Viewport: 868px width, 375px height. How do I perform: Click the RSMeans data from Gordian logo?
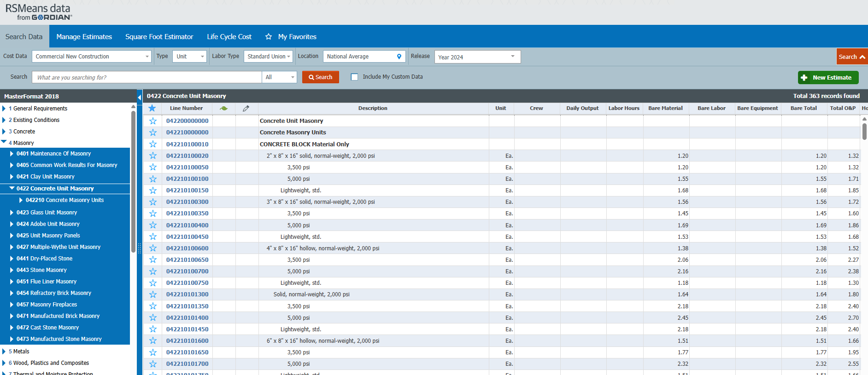[x=38, y=12]
